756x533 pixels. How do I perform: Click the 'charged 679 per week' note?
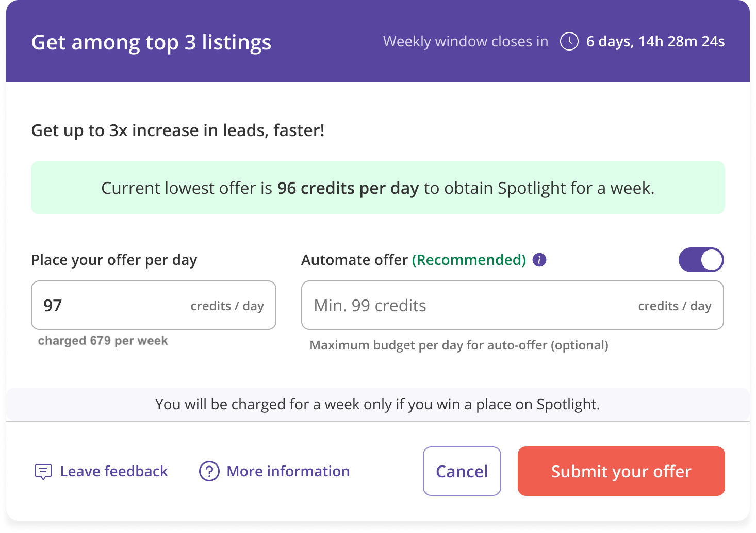103,341
